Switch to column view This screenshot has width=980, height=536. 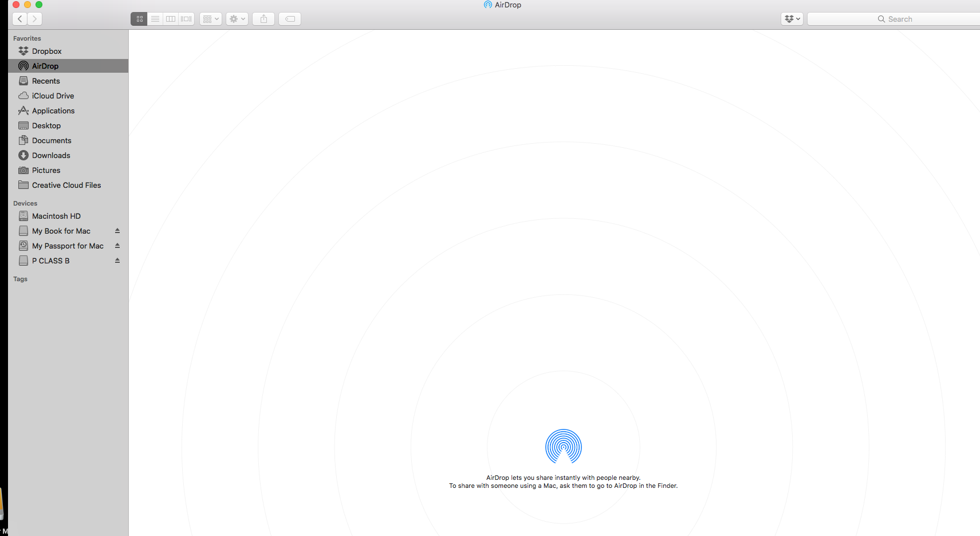171,19
